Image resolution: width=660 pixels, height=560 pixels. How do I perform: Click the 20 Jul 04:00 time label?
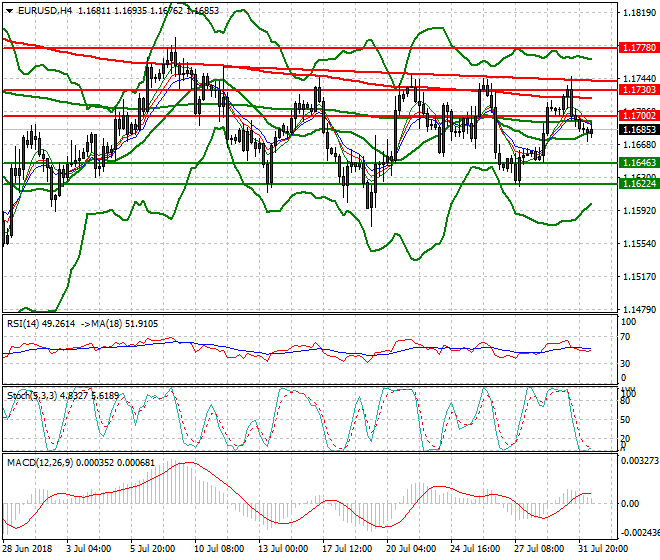coord(411,549)
